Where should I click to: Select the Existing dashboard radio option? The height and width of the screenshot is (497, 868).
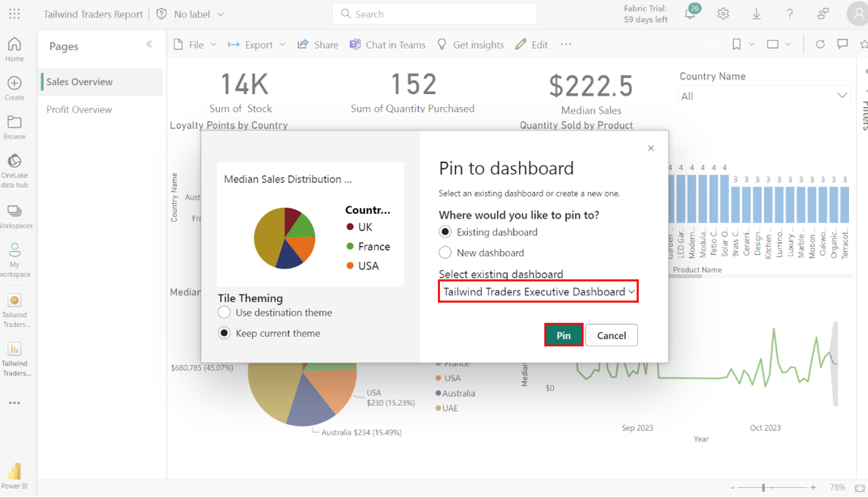[445, 232]
